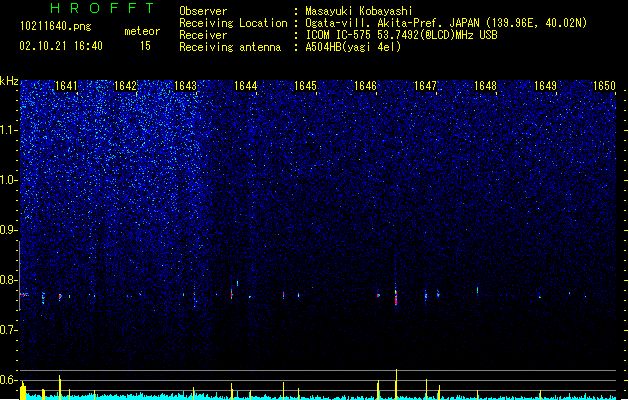Click the 1649 time marker
The width and height of the screenshot is (629, 400).
[546, 86]
